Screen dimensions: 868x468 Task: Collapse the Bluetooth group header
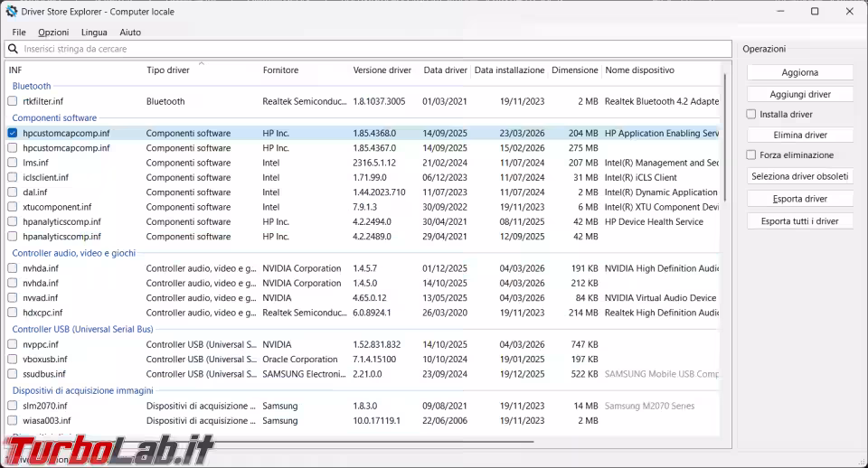32,87
